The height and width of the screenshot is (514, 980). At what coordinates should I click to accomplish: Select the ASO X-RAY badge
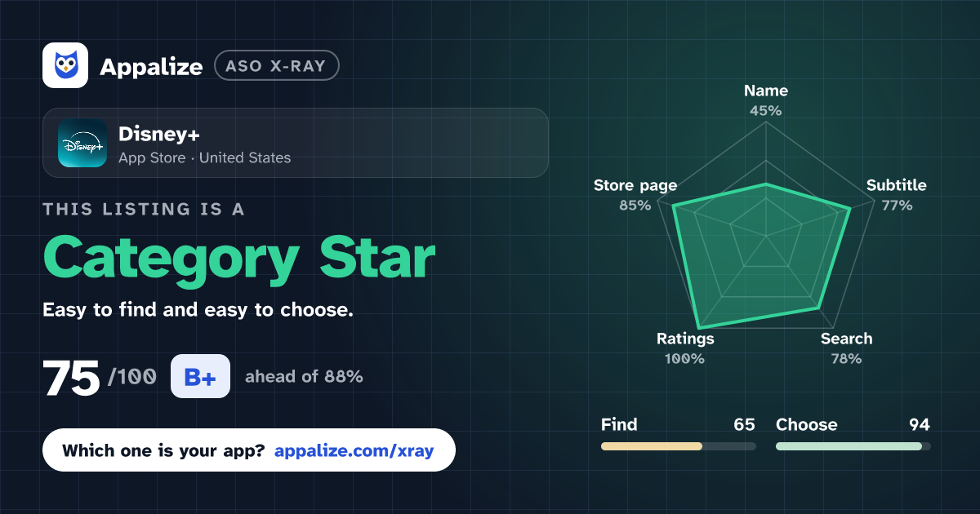point(276,66)
